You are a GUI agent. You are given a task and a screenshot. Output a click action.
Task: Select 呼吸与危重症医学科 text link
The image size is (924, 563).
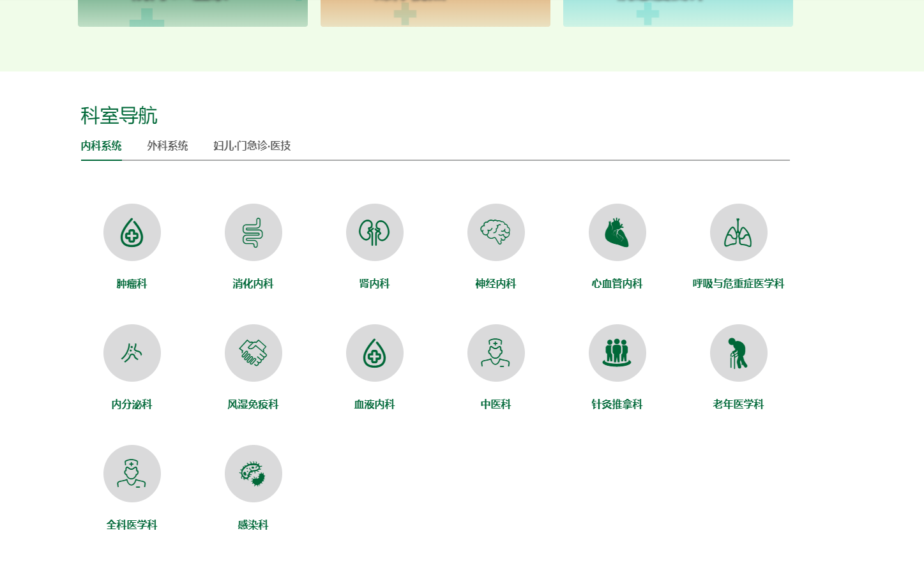739,283
